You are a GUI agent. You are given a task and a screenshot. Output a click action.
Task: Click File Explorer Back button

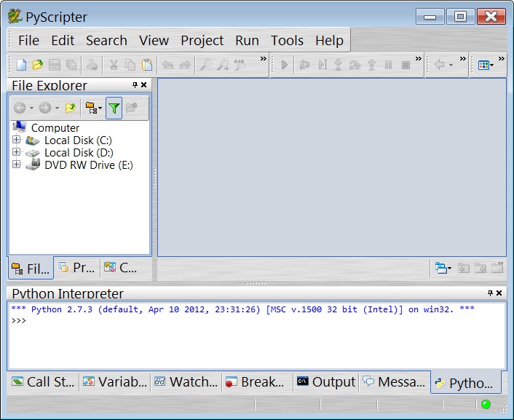pos(20,108)
